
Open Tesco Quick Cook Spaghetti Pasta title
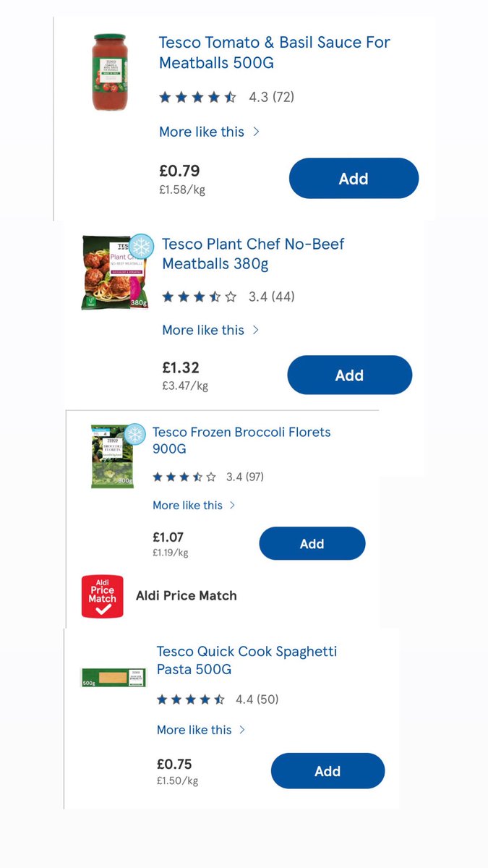(x=247, y=660)
